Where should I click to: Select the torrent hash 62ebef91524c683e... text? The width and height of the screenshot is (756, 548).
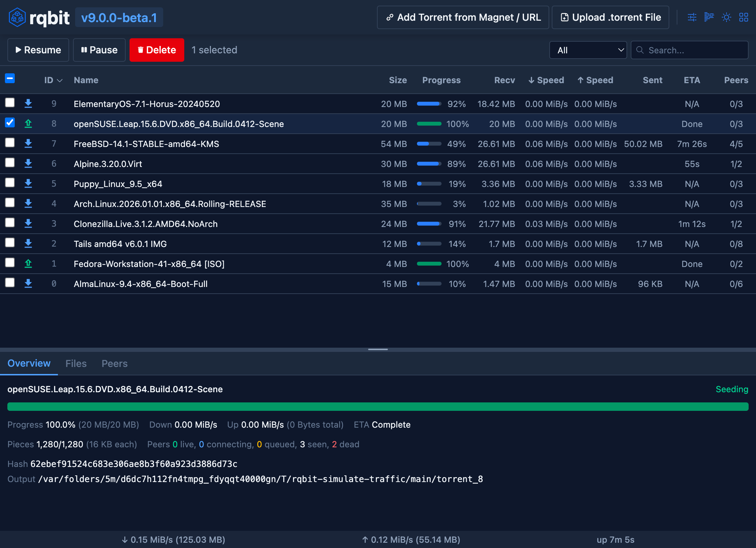coord(134,464)
